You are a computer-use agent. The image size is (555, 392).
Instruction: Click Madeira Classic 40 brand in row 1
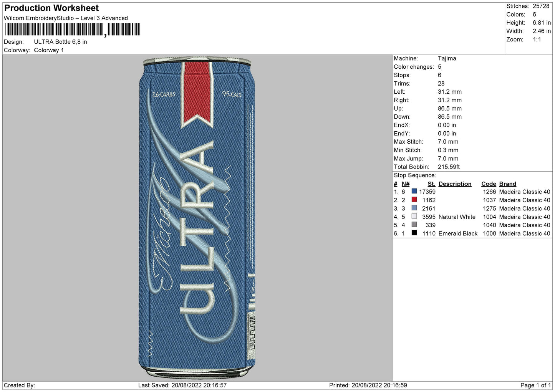click(x=525, y=192)
